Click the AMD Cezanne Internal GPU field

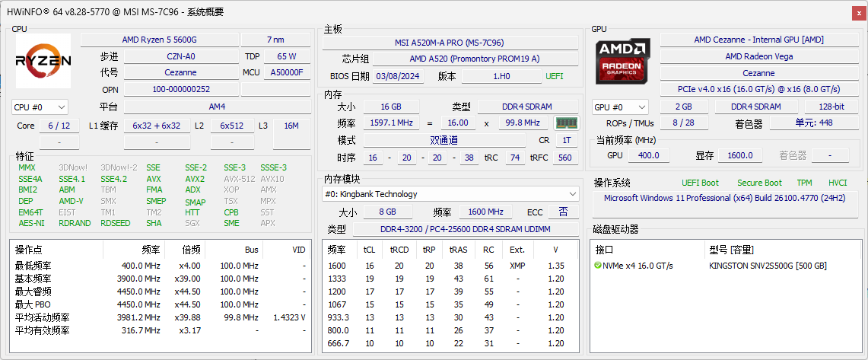point(759,40)
